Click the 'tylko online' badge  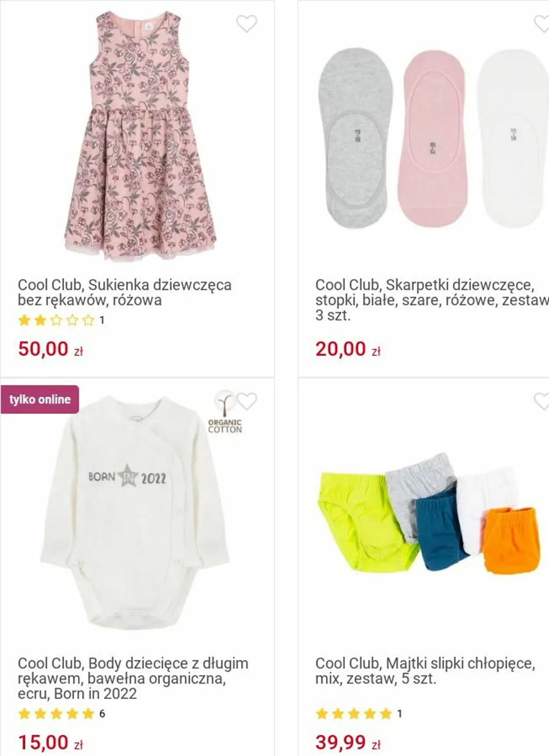tap(40, 399)
